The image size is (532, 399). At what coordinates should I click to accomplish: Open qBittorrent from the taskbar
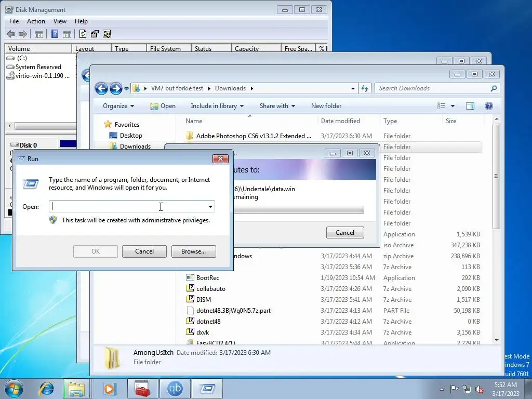pos(175,389)
